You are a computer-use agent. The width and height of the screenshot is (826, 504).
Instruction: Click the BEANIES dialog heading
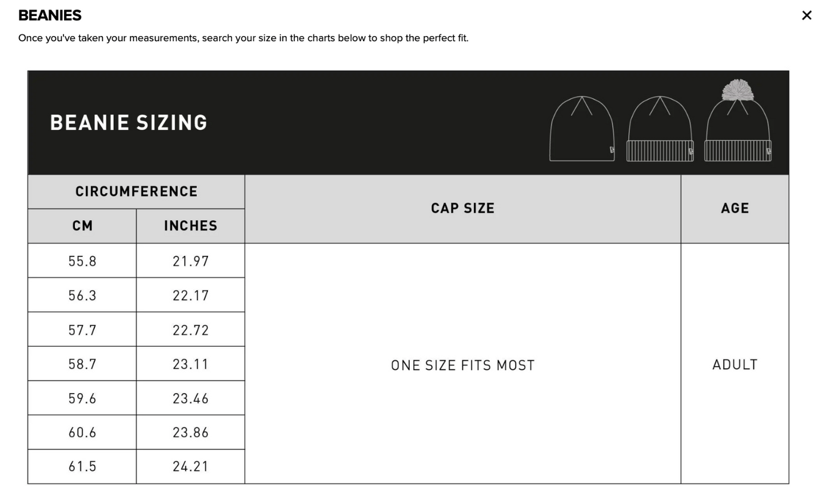coord(50,15)
